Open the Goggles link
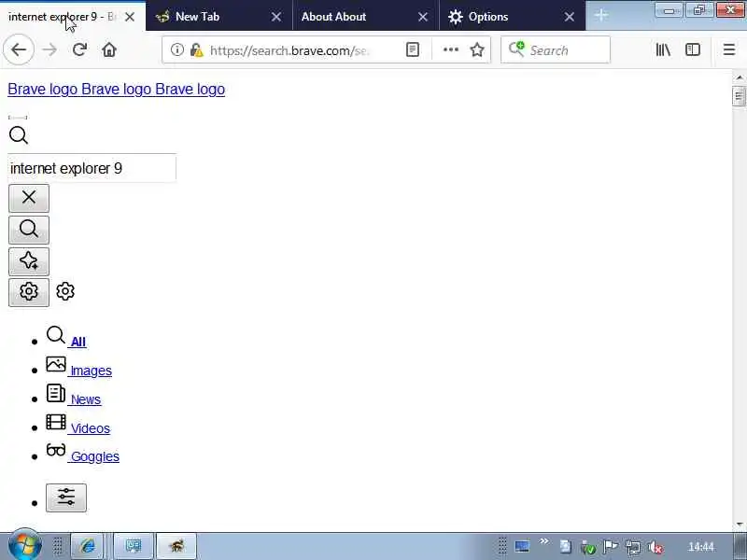 click(x=95, y=456)
